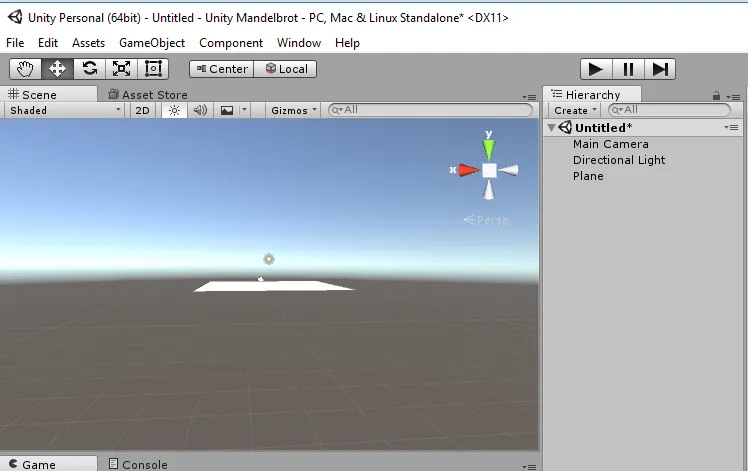
Task: Click the right white gizmo cone
Action: pos(509,170)
